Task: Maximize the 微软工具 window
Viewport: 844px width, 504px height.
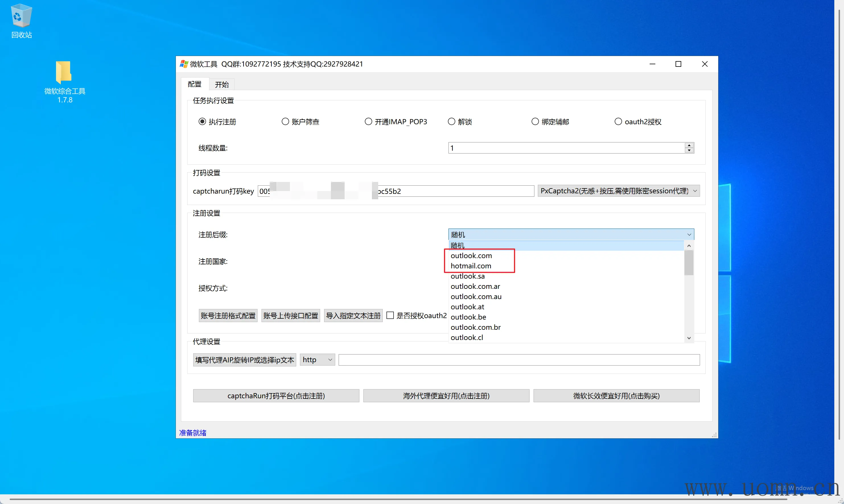Action: click(x=678, y=64)
